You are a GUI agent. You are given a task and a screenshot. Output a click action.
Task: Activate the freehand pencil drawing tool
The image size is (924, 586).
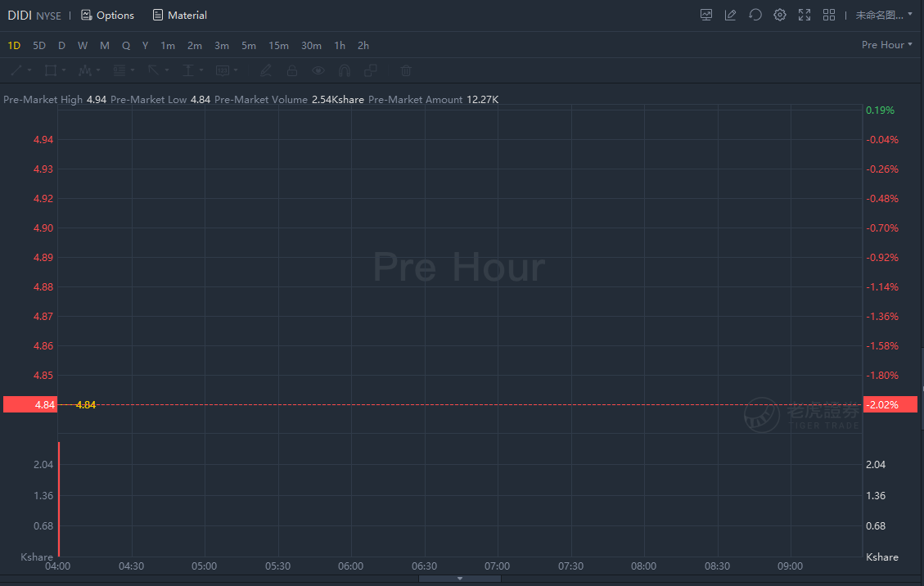pyautogui.click(x=266, y=70)
